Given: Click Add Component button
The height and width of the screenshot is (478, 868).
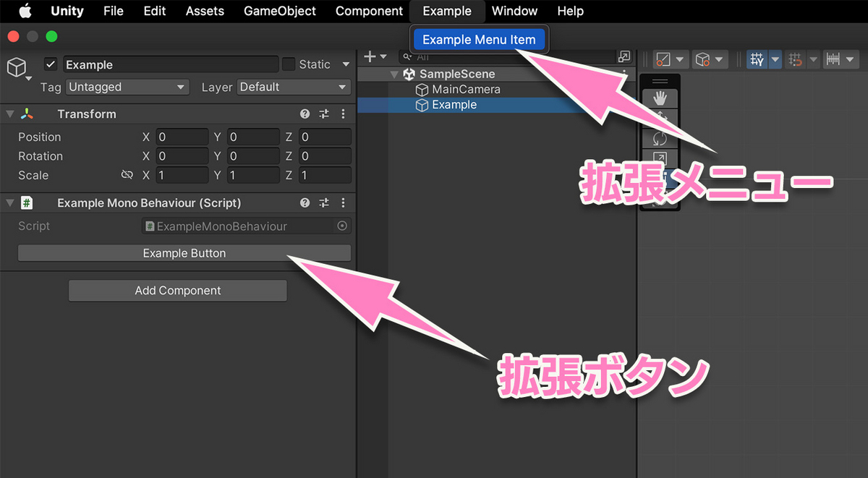Looking at the screenshot, I should (x=178, y=291).
